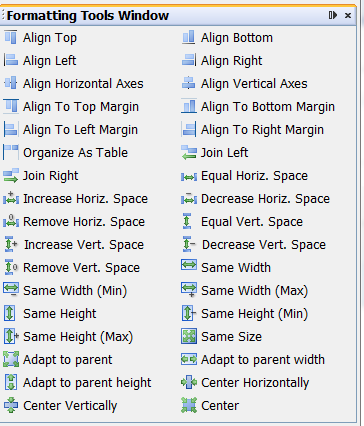Click the Align Bottom icon
Image resolution: width=364 pixels, height=426 pixels.
pyautogui.click(x=189, y=37)
